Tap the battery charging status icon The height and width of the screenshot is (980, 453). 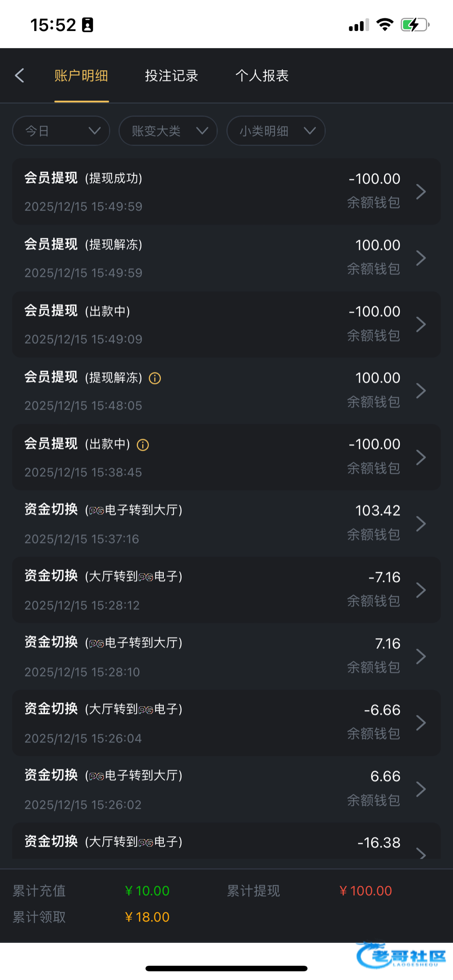point(415,25)
